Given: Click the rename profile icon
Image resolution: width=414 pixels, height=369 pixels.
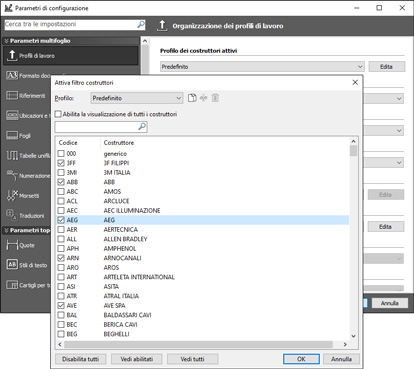Looking at the screenshot, I should (203, 98).
